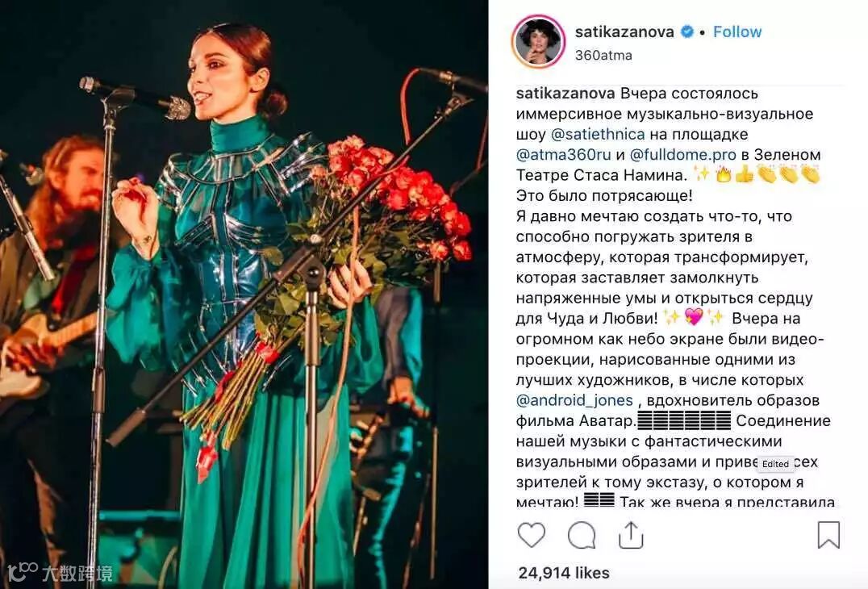Open the @fulldome.pro mention
This screenshot has height=589, width=868.
point(683,155)
